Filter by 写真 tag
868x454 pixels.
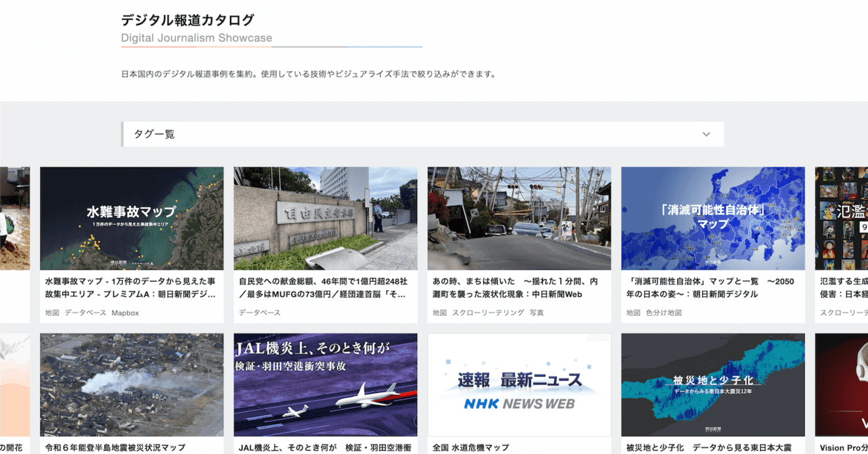click(x=536, y=313)
